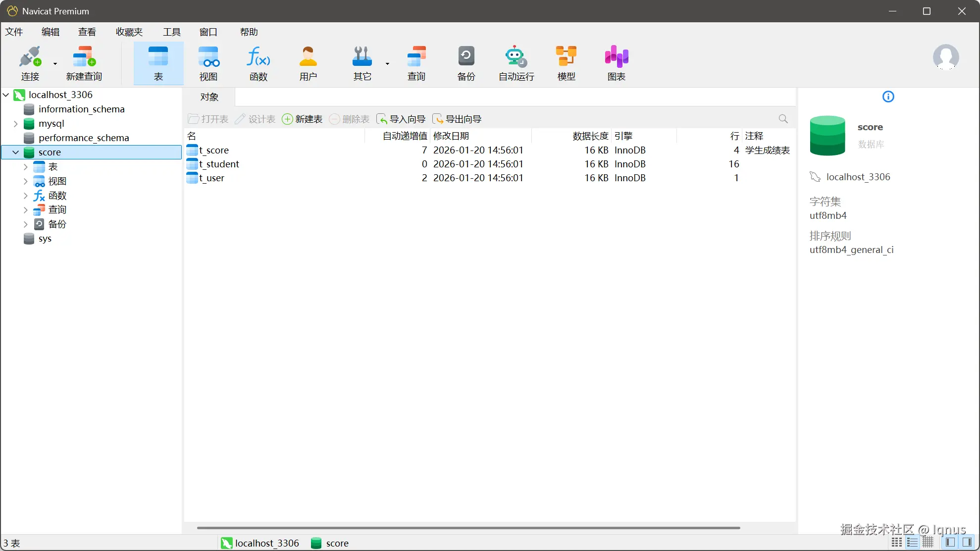Open the 收藏夹 (Favorites) menu
The height and width of the screenshot is (551, 980).
[x=129, y=32]
